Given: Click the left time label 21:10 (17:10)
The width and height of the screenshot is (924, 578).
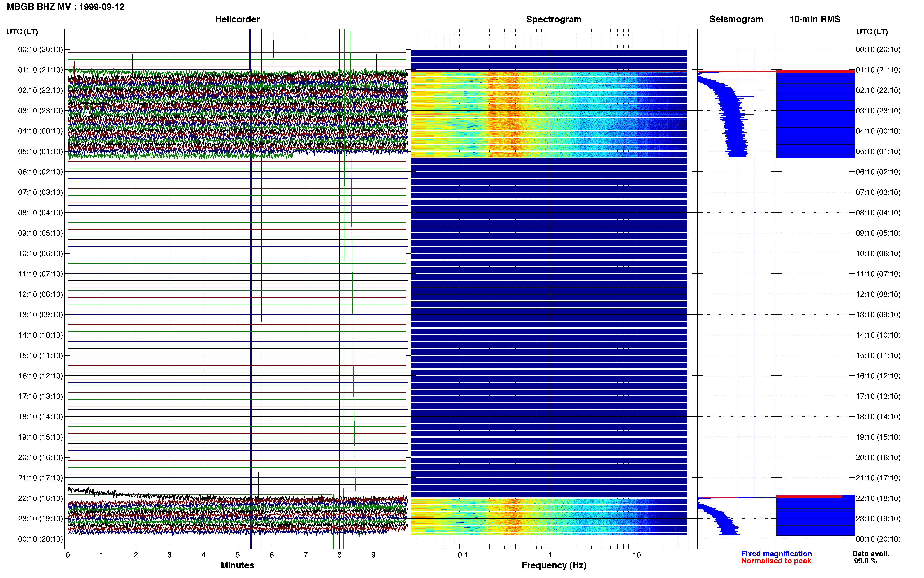Looking at the screenshot, I should (41, 478).
